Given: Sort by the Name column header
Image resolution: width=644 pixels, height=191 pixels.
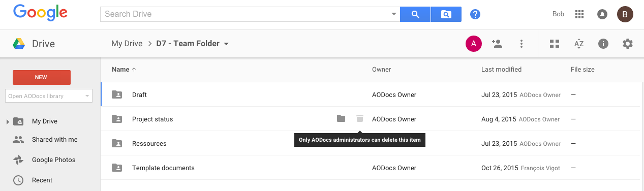Looking at the screenshot, I should pos(124,70).
